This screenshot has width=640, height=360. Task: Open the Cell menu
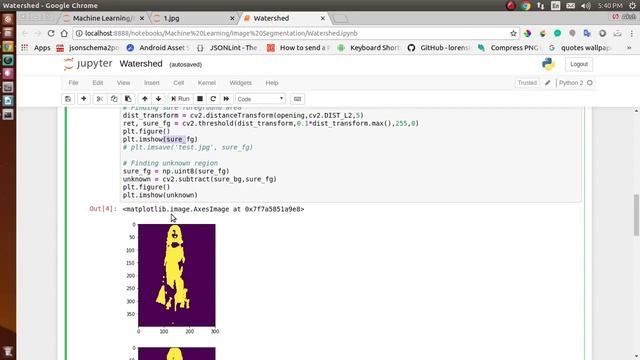[178, 83]
